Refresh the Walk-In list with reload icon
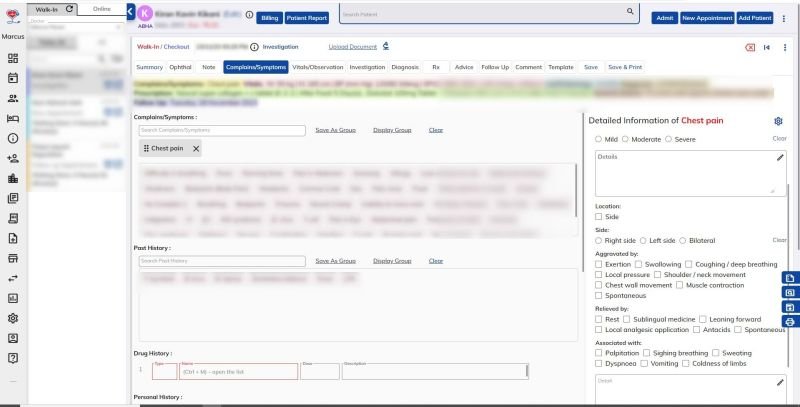This screenshot has width=800, height=407. 69,8
